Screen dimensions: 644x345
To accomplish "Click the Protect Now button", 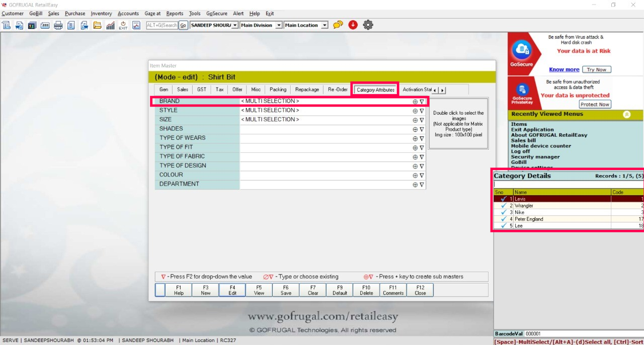I will pyautogui.click(x=595, y=105).
